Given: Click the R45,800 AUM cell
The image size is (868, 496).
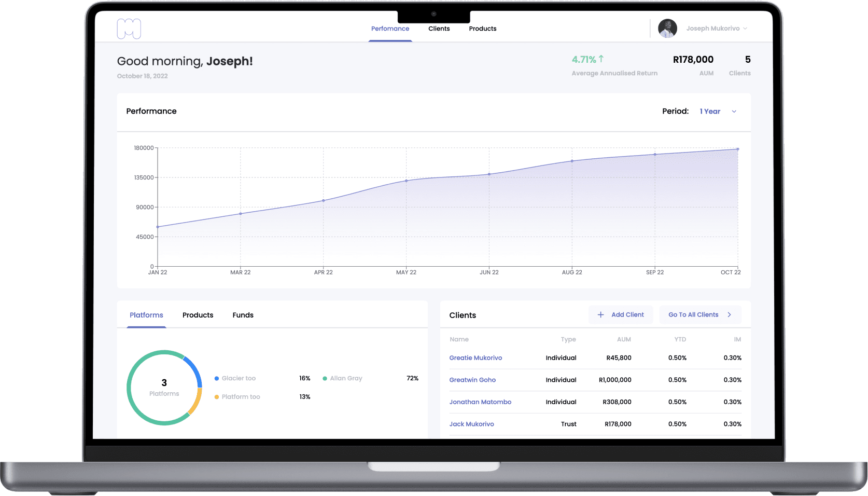Looking at the screenshot, I should click(x=619, y=358).
